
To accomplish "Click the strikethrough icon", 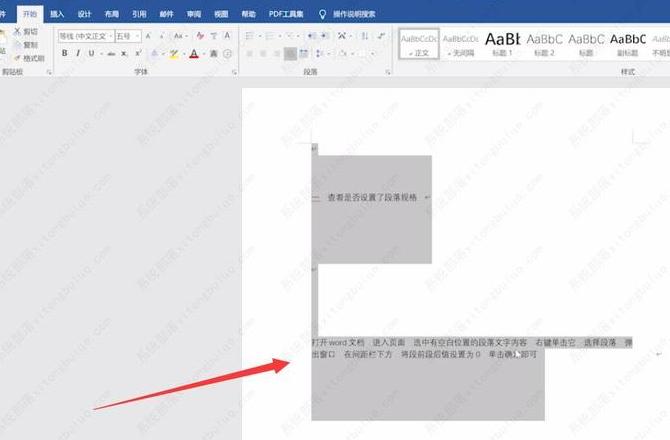I will pos(111,53).
